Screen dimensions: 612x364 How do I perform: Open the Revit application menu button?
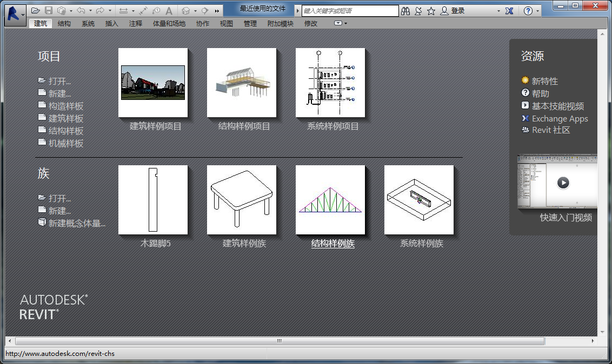pos(15,15)
